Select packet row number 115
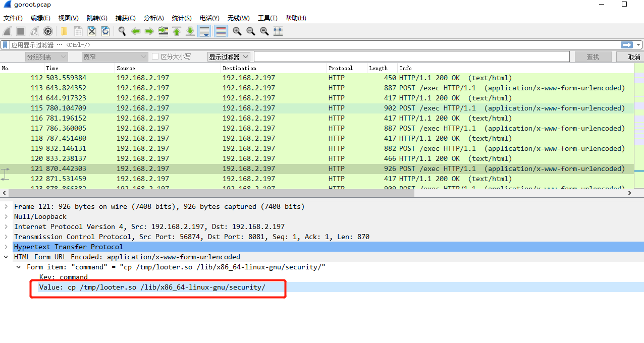The width and height of the screenshot is (644, 343). point(317,108)
